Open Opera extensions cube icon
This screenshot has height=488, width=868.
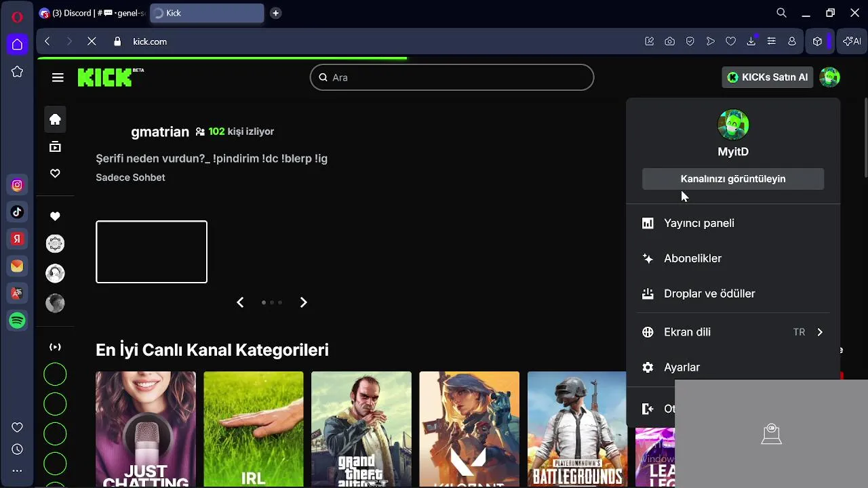pos(817,41)
